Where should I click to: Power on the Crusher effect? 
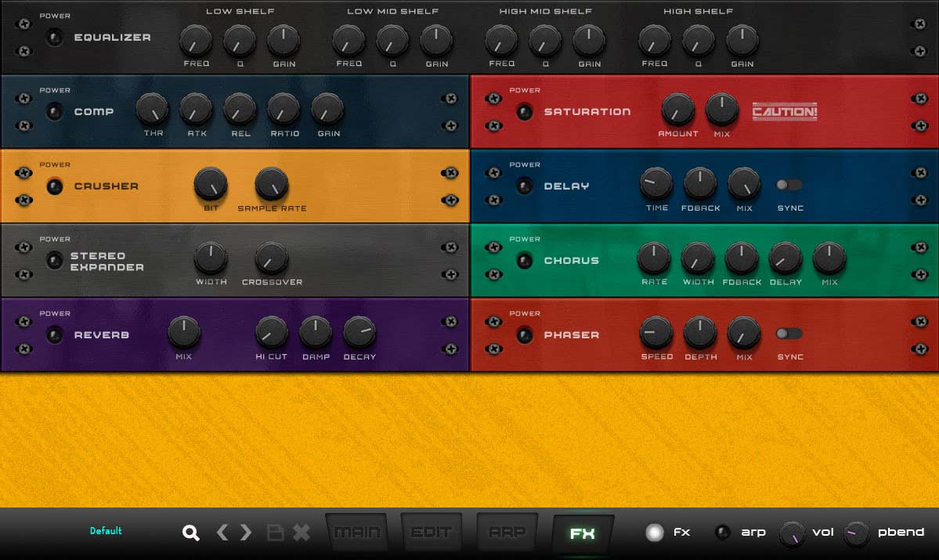coord(55,186)
